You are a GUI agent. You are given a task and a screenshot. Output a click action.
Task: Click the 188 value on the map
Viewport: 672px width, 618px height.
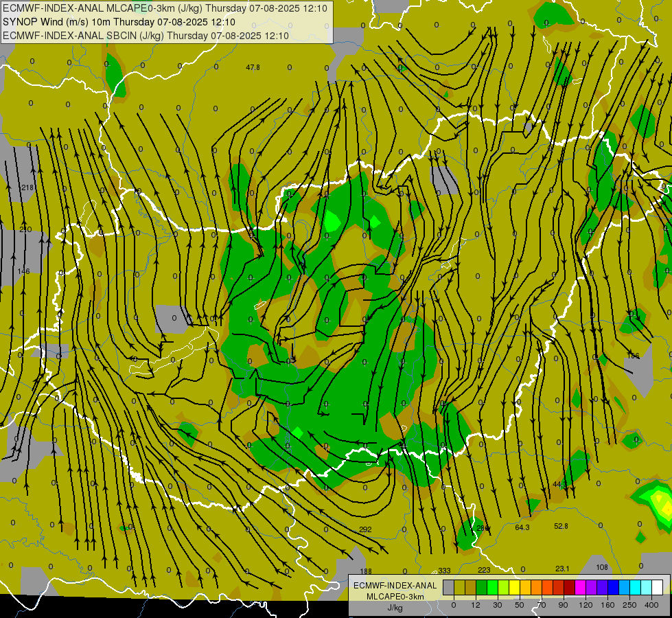pyautogui.click(x=366, y=571)
